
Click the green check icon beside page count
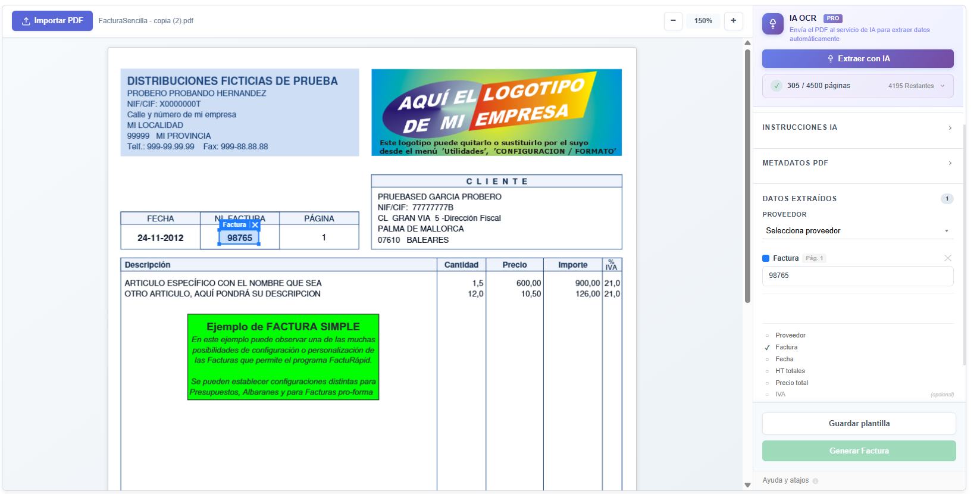coord(777,86)
